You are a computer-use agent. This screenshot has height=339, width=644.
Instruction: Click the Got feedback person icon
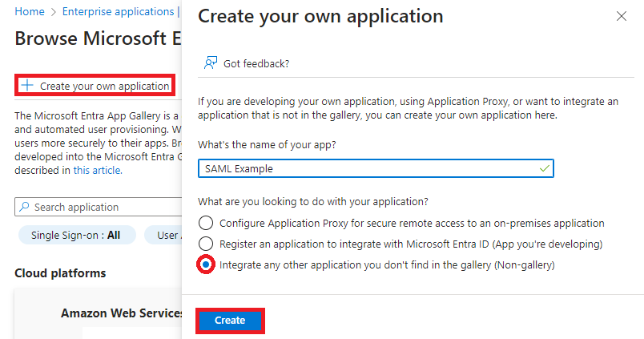tap(211, 63)
